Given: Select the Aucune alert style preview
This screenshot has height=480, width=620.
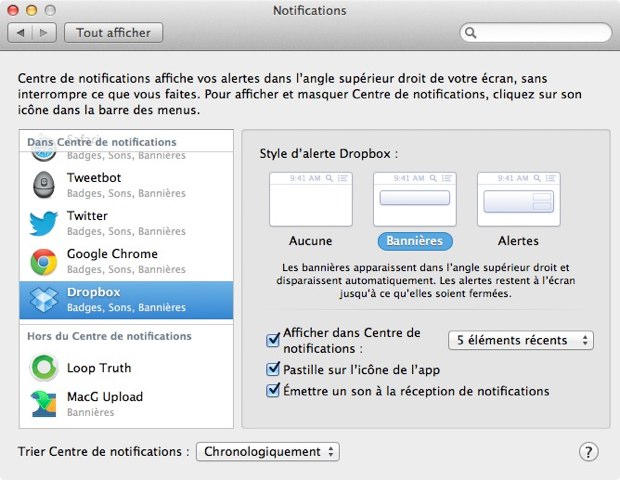Looking at the screenshot, I should (311, 199).
